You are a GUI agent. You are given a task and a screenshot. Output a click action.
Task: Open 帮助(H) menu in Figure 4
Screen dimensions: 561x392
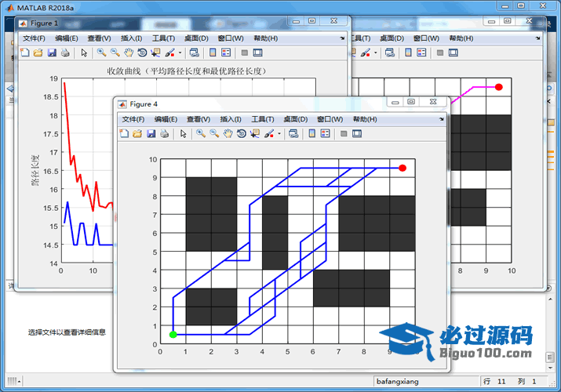365,119
